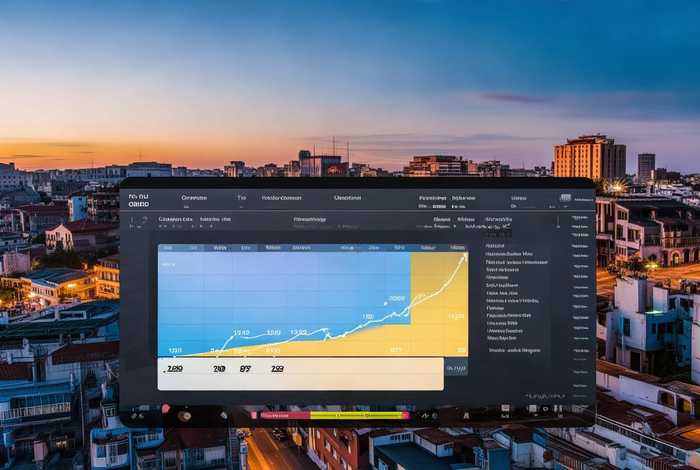Click the upward arrow marker at the chart line's peak
This screenshot has width=700, height=470.
(x=463, y=256)
